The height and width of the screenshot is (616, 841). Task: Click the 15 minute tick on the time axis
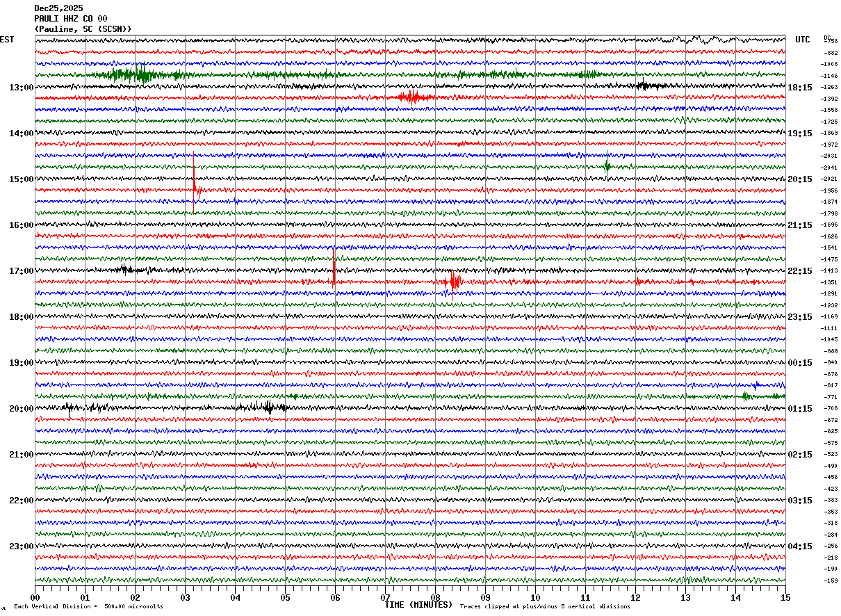785,597
